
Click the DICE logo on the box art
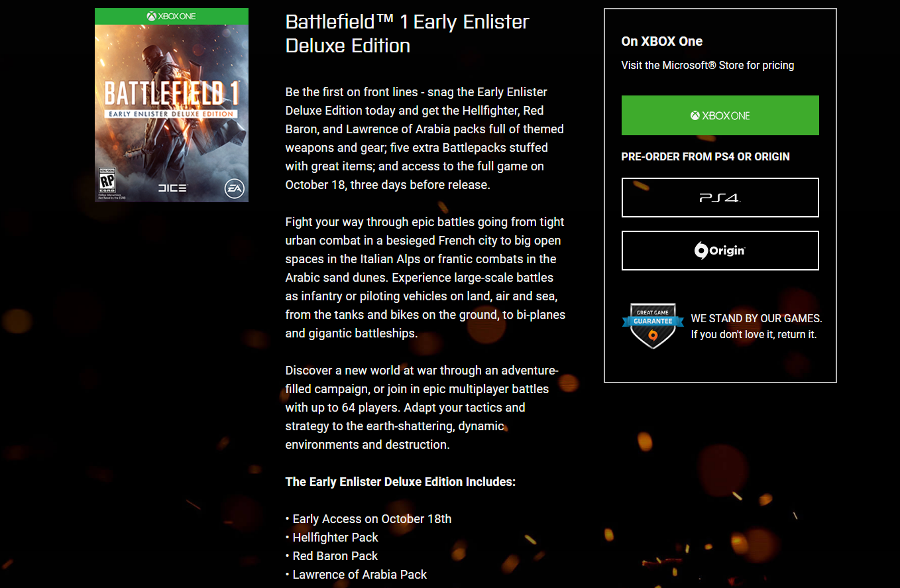(x=172, y=189)
